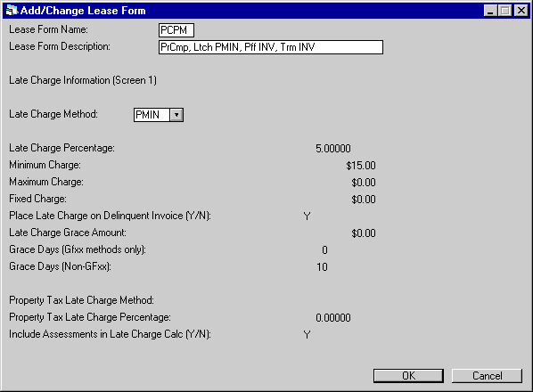Click the lease form icon in title bar
This screenshot has width=533, height=392.
(12, 11)
